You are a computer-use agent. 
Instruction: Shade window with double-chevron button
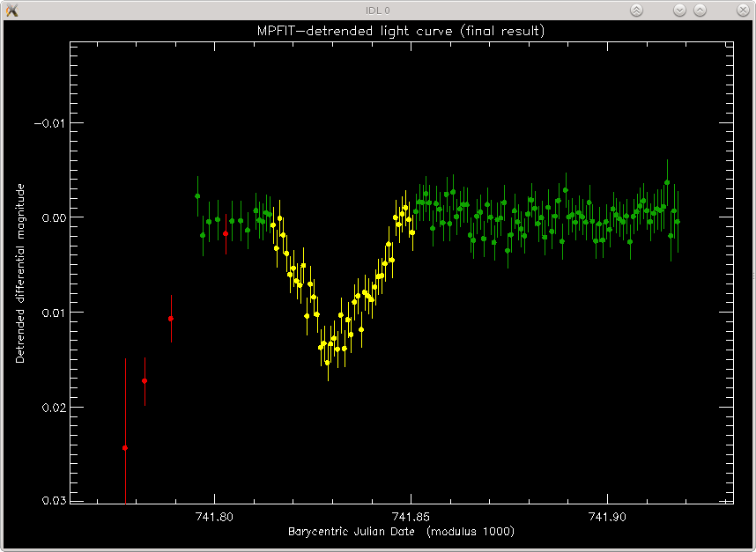(x=636, y=10)
